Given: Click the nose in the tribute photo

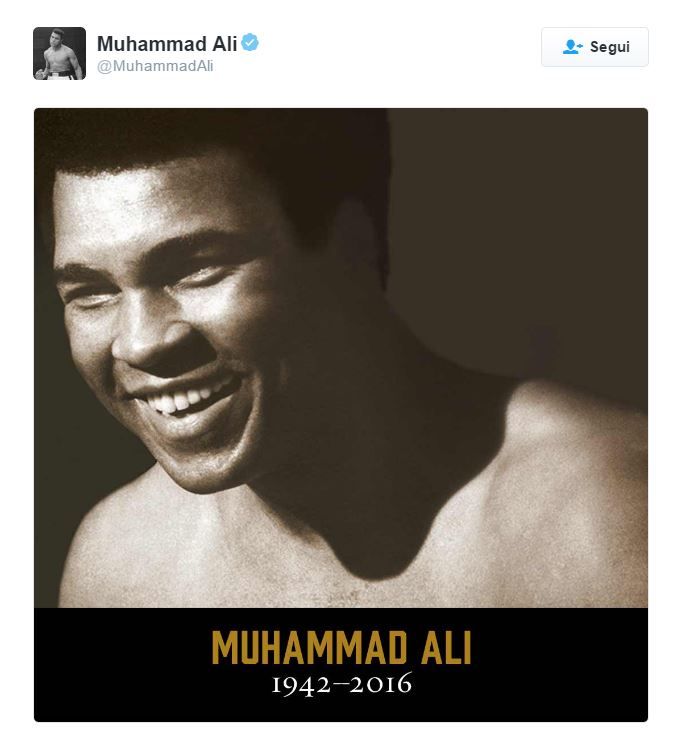Looking at the screenshot, I should click(152, 341).
